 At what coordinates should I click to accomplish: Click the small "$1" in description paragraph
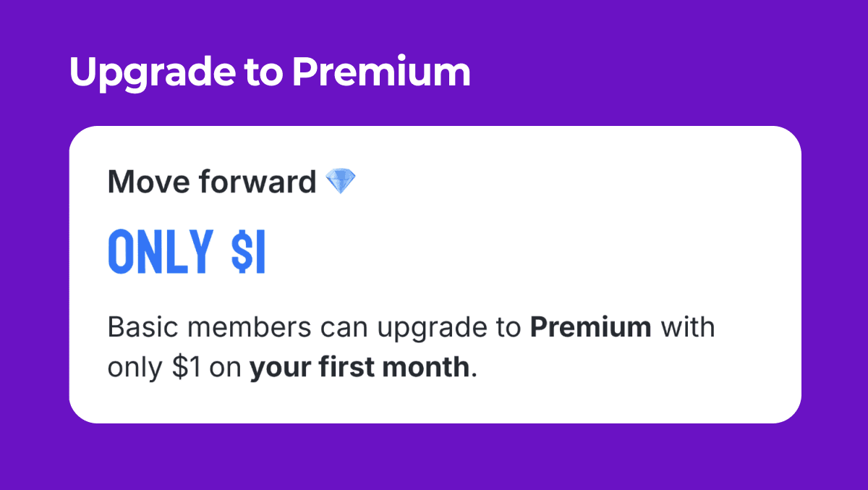187,368
